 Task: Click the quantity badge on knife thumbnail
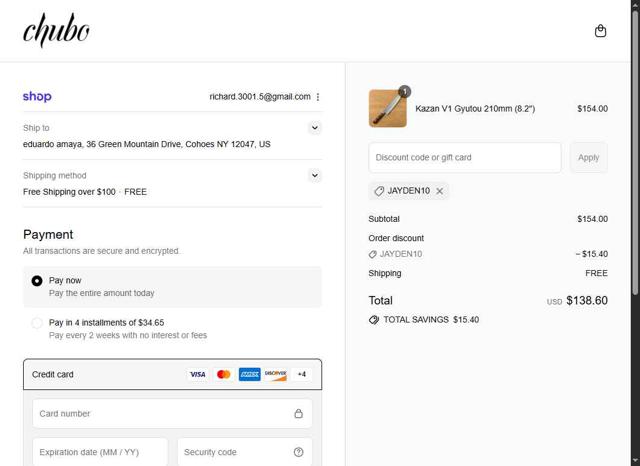tap(404, 91)
